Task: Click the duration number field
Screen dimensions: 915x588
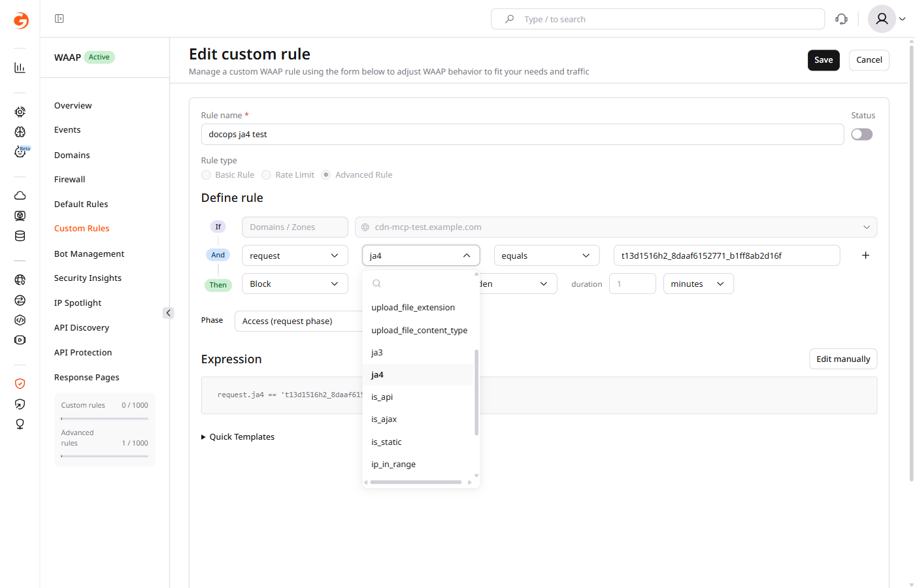Action: click(x=632, y=284)
